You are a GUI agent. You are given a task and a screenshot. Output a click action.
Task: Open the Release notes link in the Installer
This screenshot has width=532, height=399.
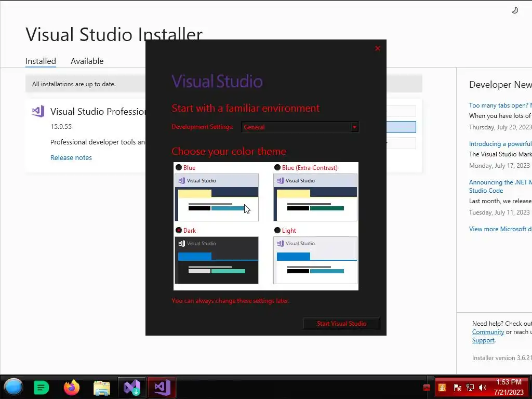tap(71, 157)
